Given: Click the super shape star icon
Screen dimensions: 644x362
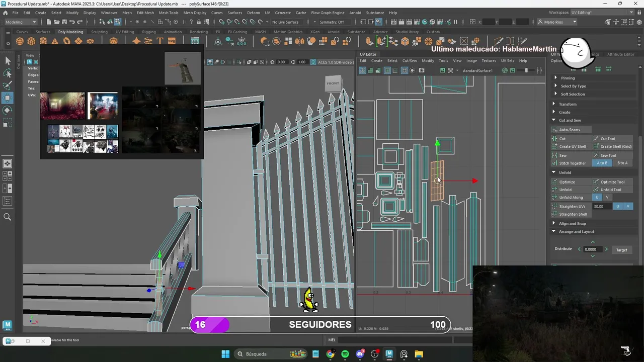Looking at the screenshot, I should [136, 41].
